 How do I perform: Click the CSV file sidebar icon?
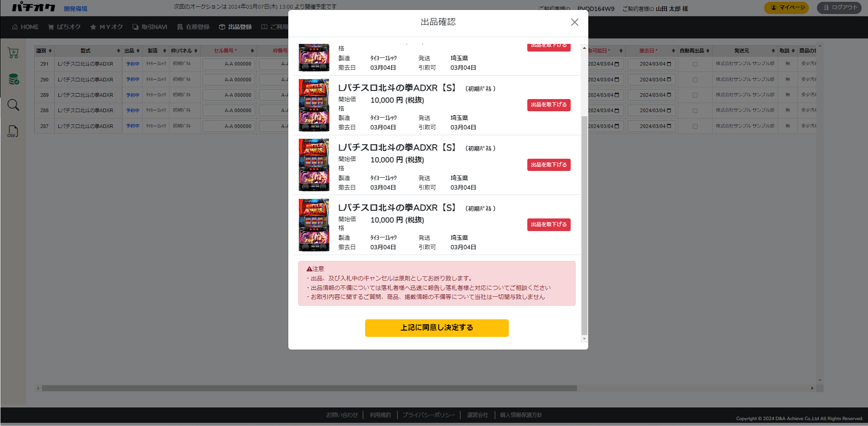tap(13, 132)
